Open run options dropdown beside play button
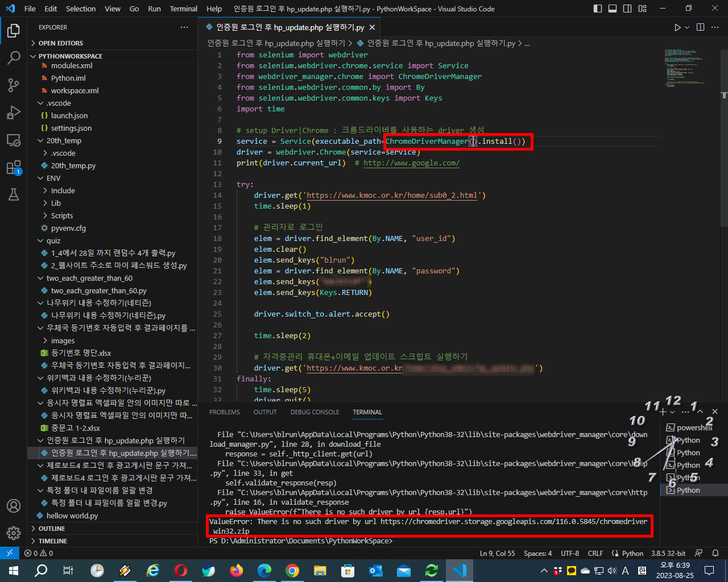 coord(687,27)
